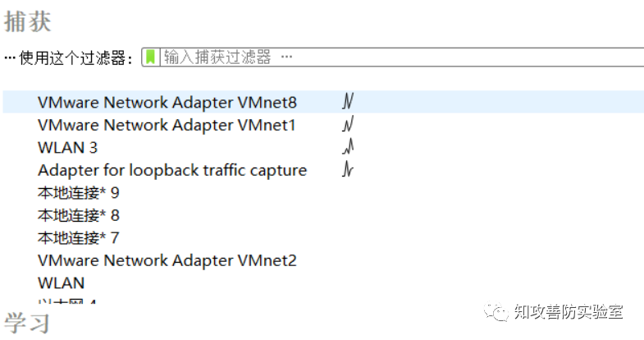Click the loopback adapter traffic sparkline

click(348, 168)
